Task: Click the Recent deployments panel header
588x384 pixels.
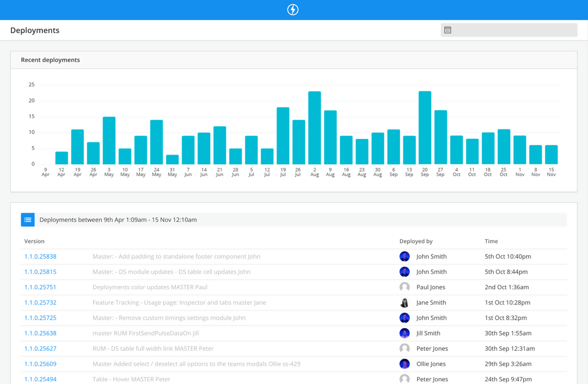Action: pos(50,60)
